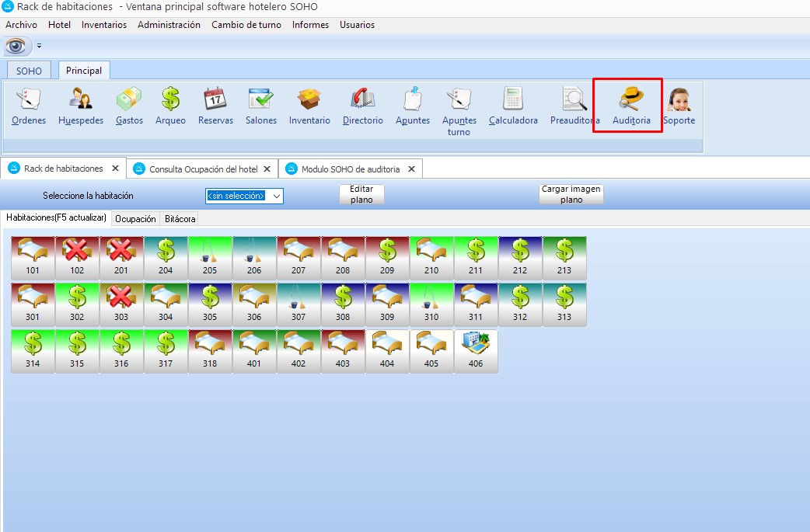The image size is (810, 532).
Task: Select blocked room 102 tile
Action: (77, 258)
